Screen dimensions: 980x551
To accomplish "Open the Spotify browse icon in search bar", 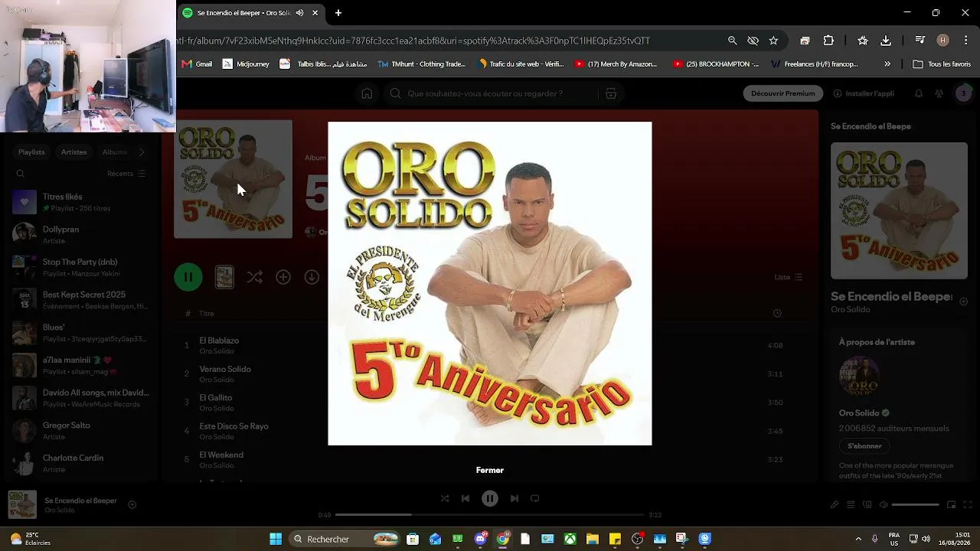I will (611, 93).
